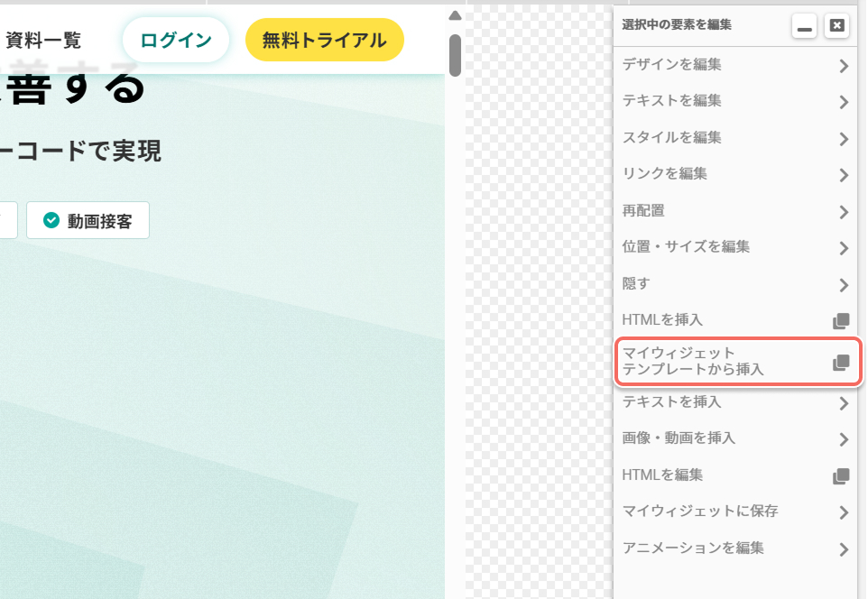Expand the 再配置 chevron

pos(844,211)
